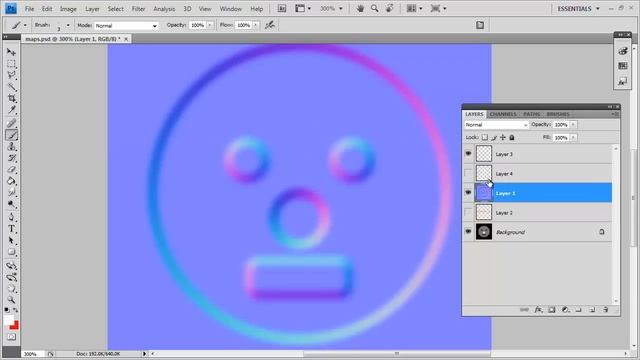Add a layer style (fx) button
Screen dimensions: 640x360
click(x=538, y=310)
